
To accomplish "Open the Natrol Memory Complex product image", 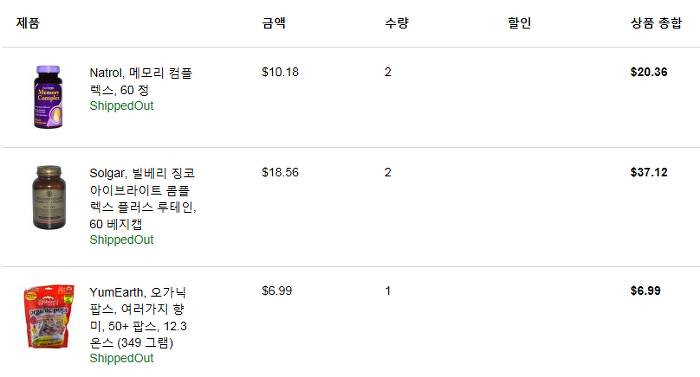I will pos(48,97).
